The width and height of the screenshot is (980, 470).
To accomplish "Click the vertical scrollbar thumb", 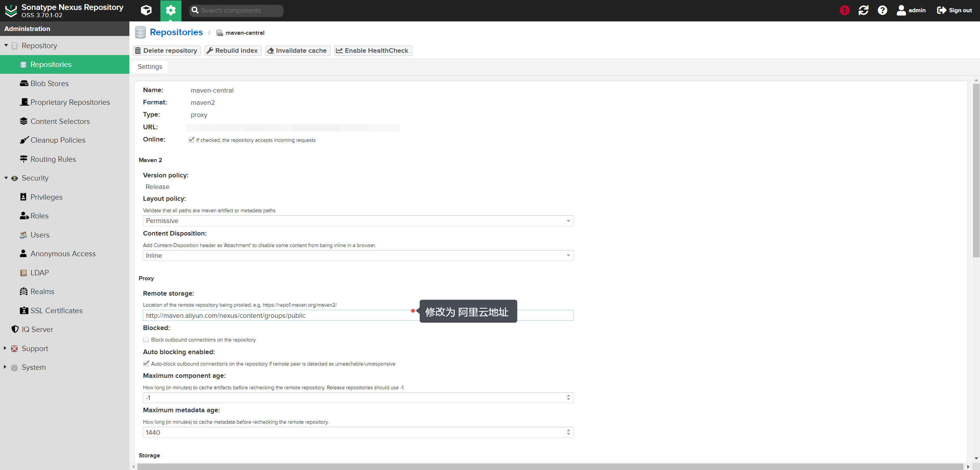I will (x=976, y=170).
